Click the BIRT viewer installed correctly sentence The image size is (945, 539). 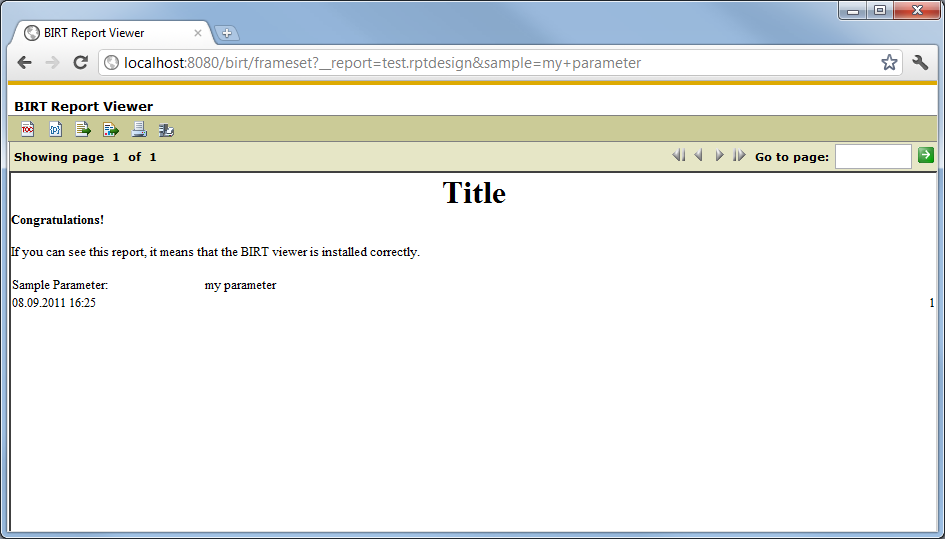(x=216, y=252)
